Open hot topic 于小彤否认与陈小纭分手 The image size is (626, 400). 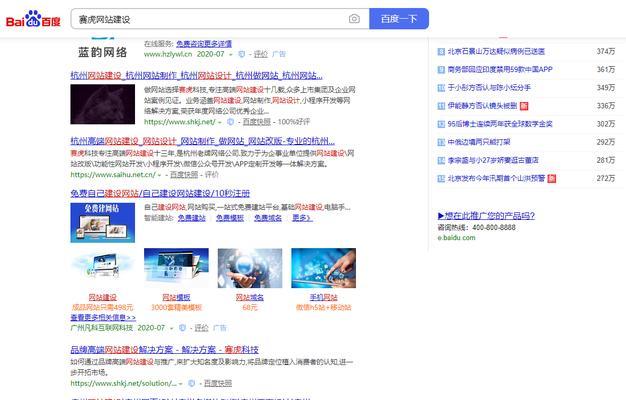coord(489,87)
